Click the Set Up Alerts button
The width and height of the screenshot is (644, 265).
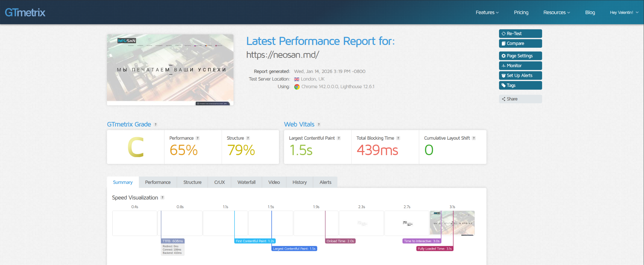pyautogui.click(x=520, y=76)
